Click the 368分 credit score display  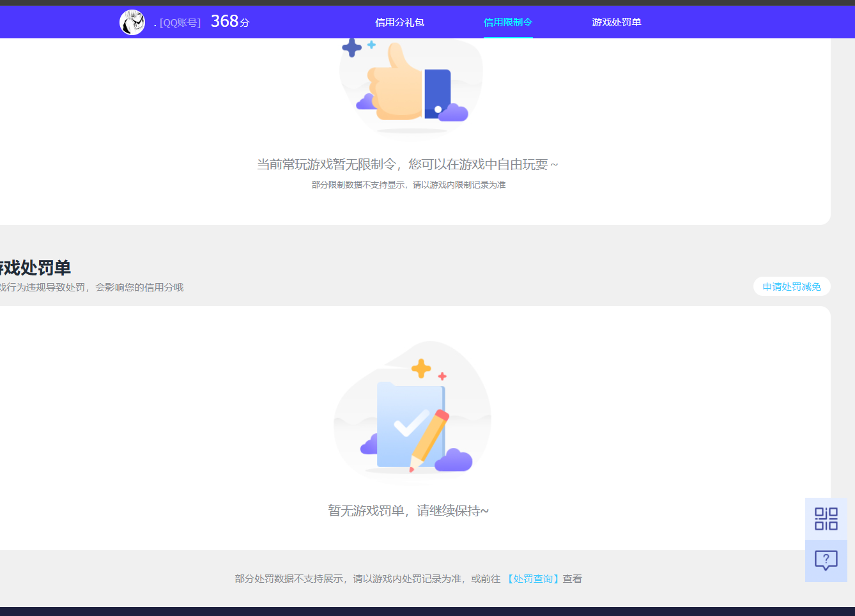coord(229,20)
